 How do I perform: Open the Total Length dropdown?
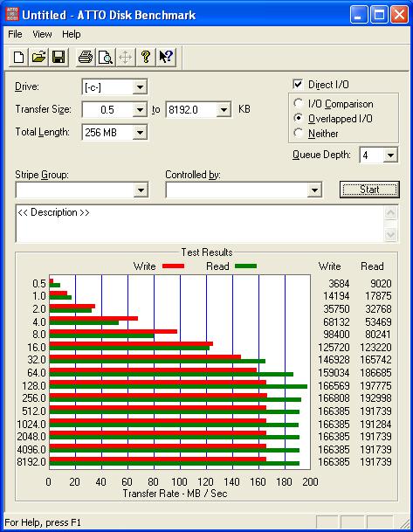click(140, 132)
